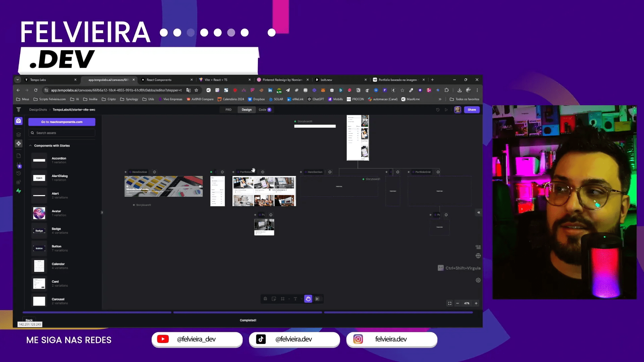Zoom out with the minus button
The height and width of the screenshot is (362, 644).
pos(458,303)
